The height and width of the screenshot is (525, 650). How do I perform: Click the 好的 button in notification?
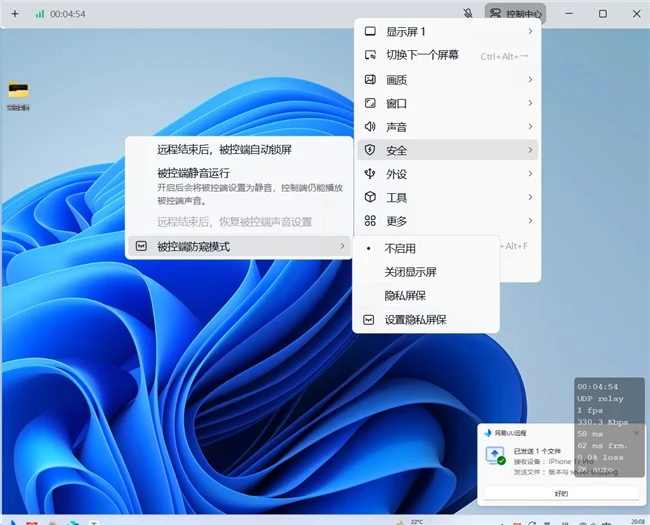[x=561, y=493]
